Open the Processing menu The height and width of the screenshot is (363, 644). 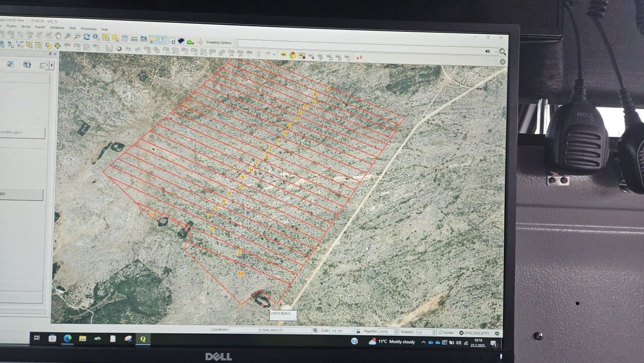(x=88, y=29)
